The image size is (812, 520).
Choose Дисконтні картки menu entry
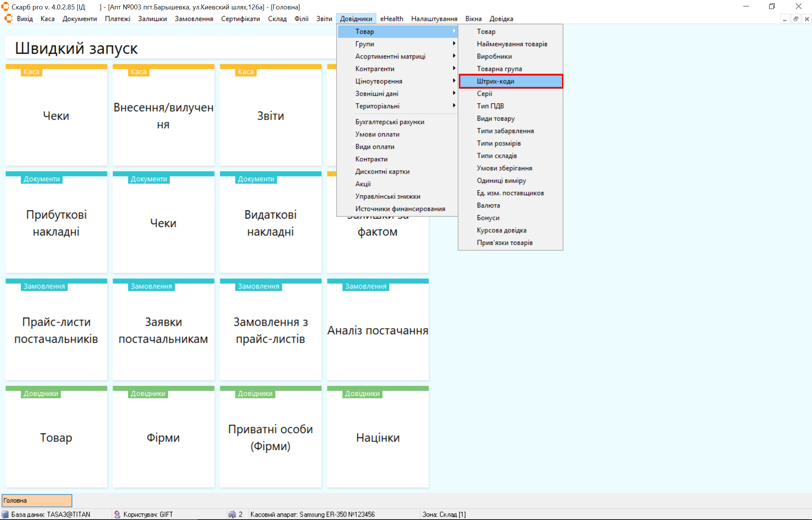(382, 172)
